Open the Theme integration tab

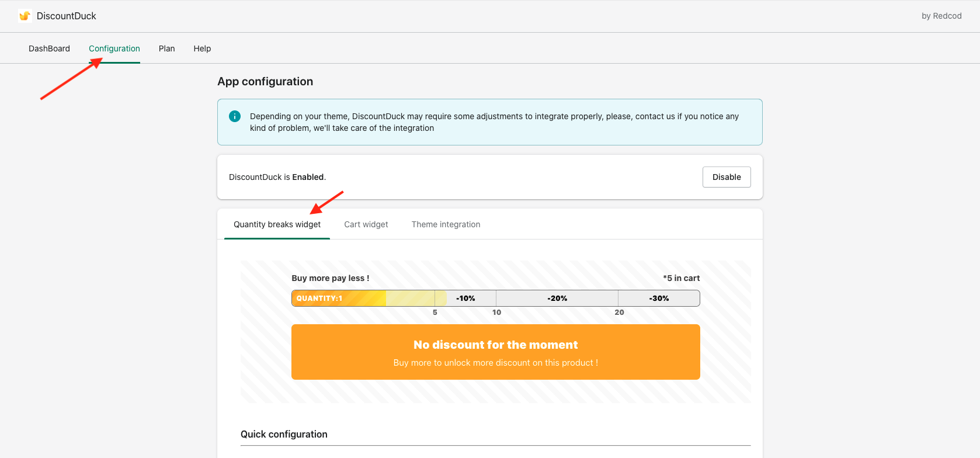(446, 224)
